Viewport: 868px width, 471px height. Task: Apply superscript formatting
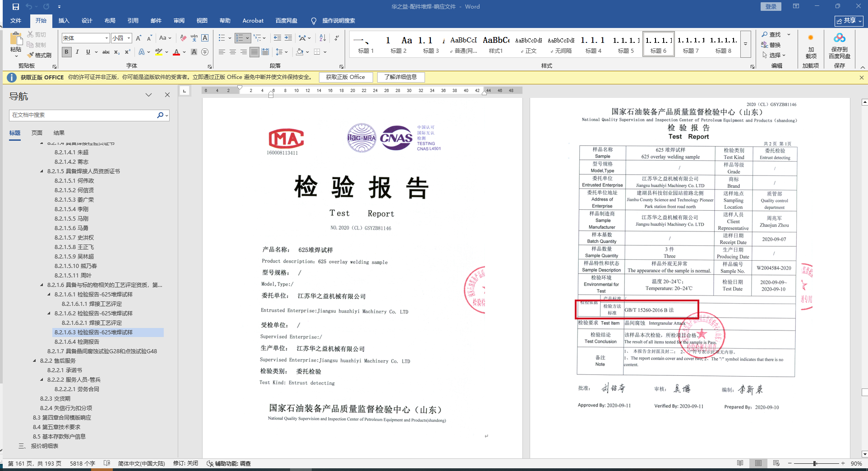pyautogui.click(x=128, y=52)
